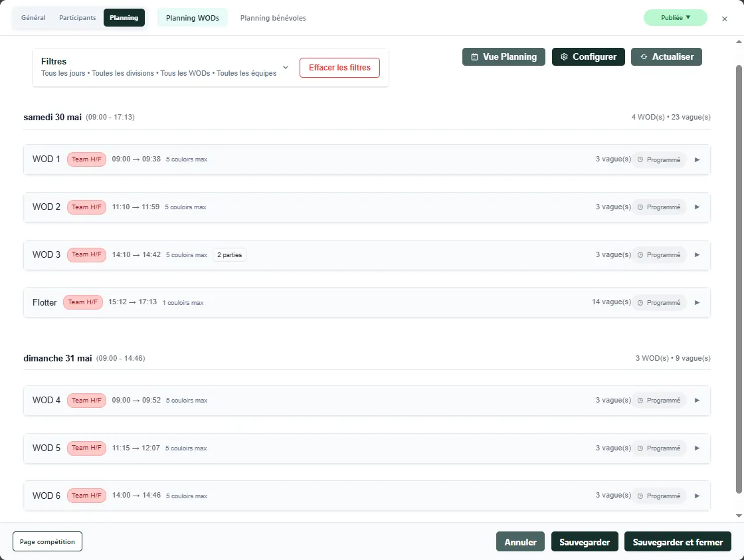The height and width of the screenshot is (560, 744).
Task: Toggle the 2 parties badge on WOD 3
Action: (x=229, y=254)
